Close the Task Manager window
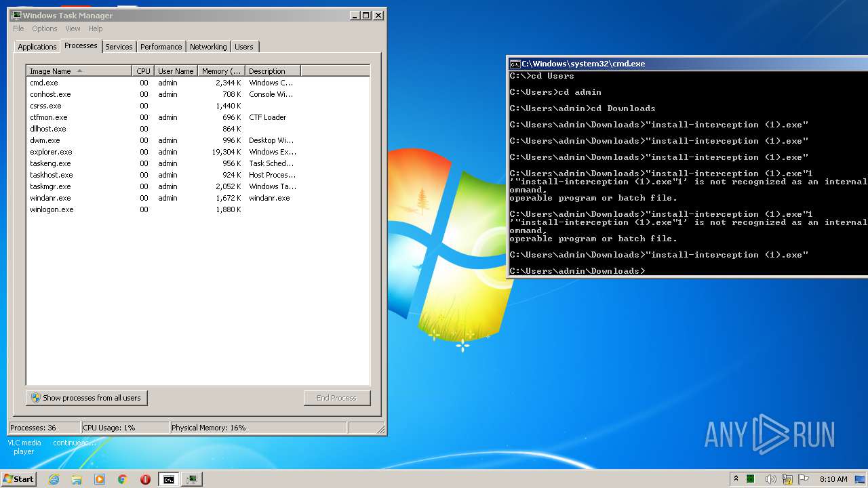 pos(378,15)
